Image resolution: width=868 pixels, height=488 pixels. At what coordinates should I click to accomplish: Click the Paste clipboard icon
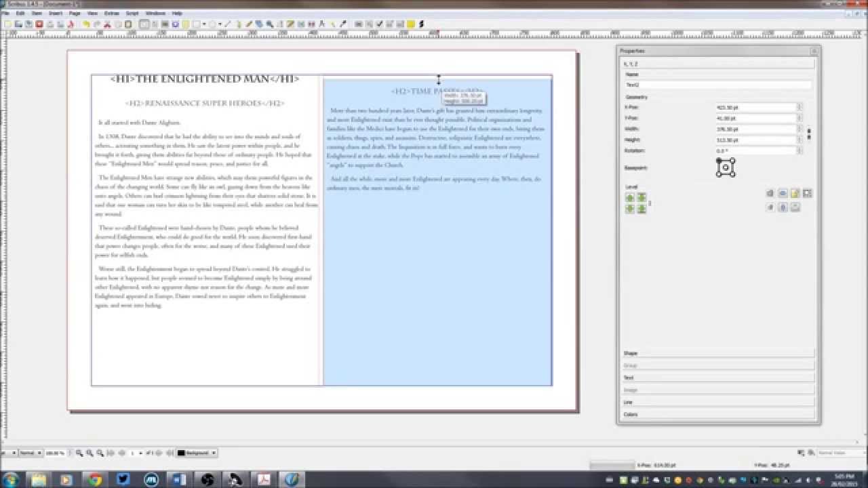(128, 24)
